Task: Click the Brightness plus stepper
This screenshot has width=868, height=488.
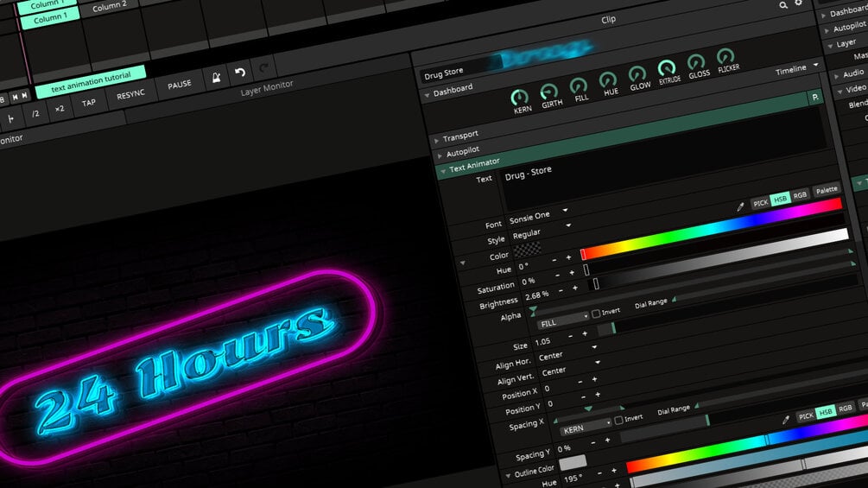Action: point(574,288)
